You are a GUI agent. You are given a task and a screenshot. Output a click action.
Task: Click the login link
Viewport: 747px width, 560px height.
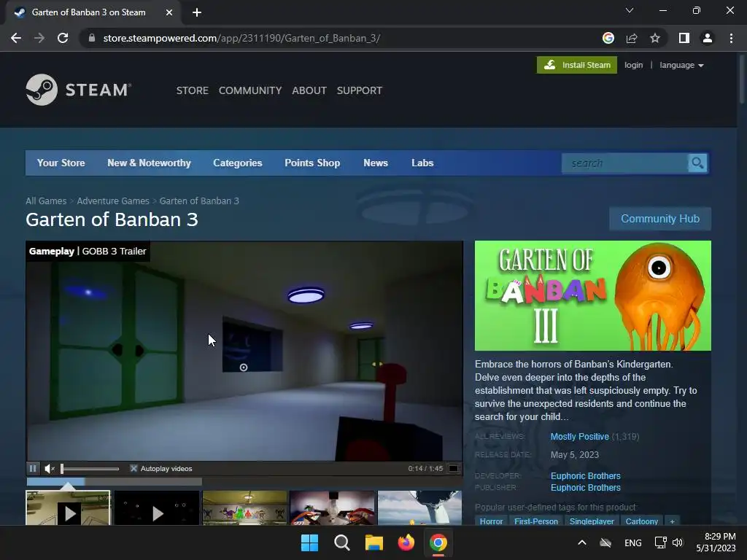coord(634,65)
